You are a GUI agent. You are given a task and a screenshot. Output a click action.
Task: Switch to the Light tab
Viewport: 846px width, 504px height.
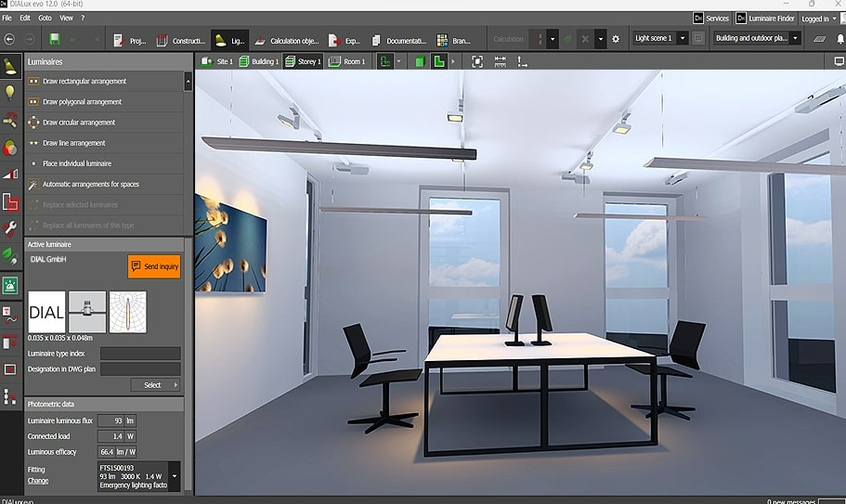tap(230, 41)
